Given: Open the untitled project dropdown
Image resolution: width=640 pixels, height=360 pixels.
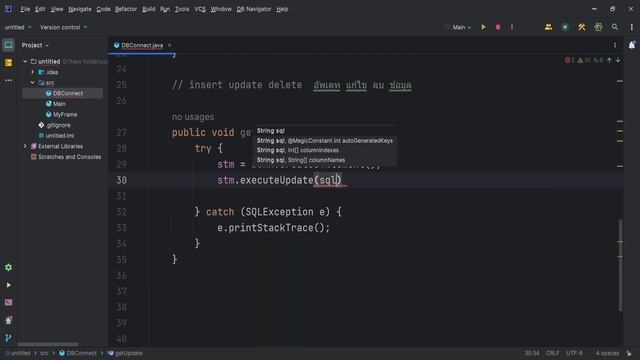Looking at the screenshot, I should [18, 27].
